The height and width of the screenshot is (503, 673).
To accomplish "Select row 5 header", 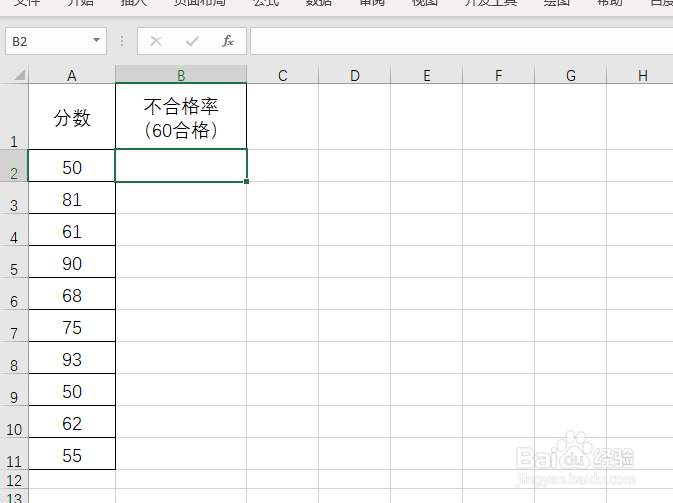I will (x=14, y=261).
